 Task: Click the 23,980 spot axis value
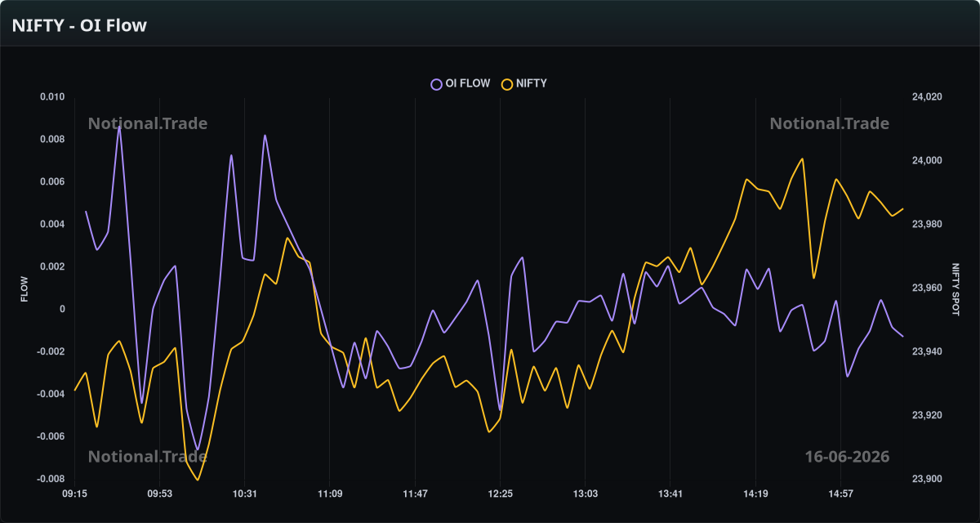tap(927, 225)
